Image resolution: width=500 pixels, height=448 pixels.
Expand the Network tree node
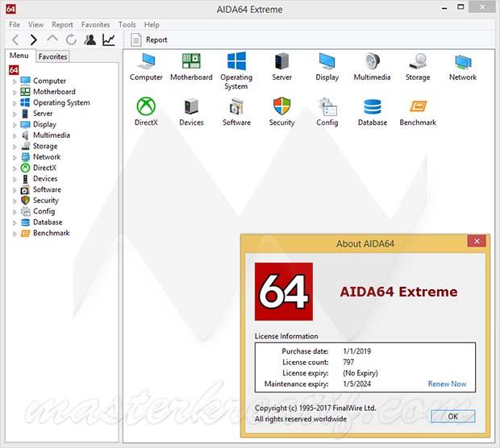(x=15, y=157)
